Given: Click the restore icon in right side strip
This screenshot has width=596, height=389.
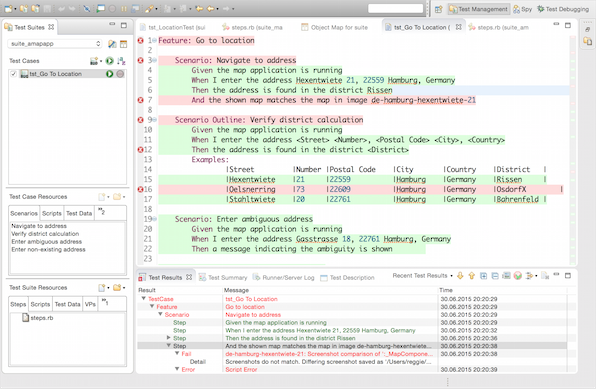Looking at the screenshot, I should click(x=587, y=29).
